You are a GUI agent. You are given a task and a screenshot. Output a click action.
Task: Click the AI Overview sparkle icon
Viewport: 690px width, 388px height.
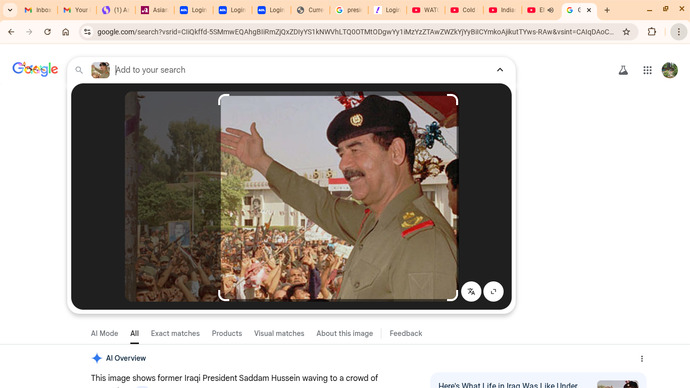[x=96, y=358]
